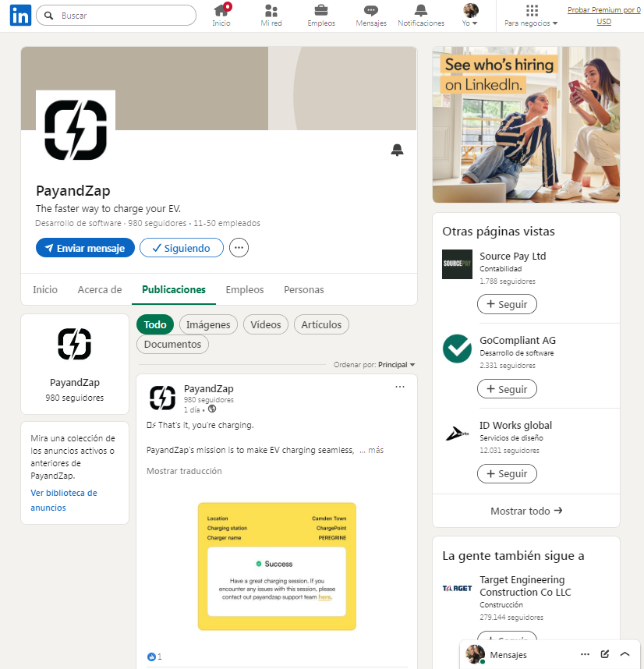Open Target Engineering Construction Co LLC
Viewport: 644px width, 669px height.
[525, 586]
